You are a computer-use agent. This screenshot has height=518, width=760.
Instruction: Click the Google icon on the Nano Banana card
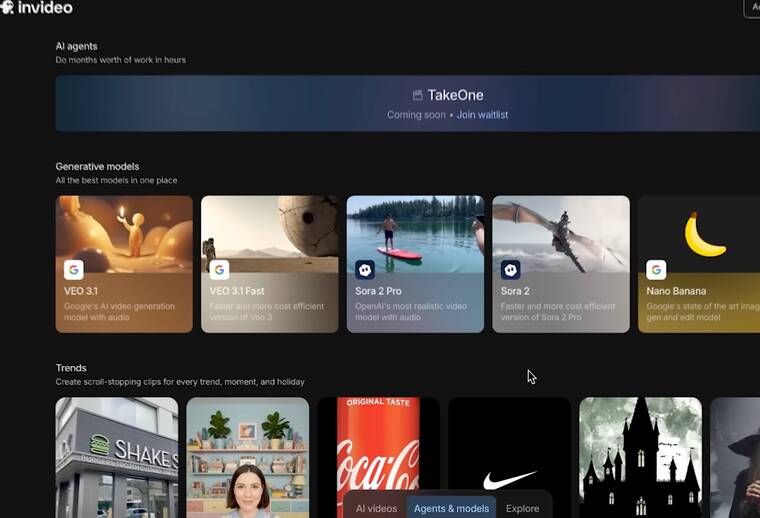[656, 270]
